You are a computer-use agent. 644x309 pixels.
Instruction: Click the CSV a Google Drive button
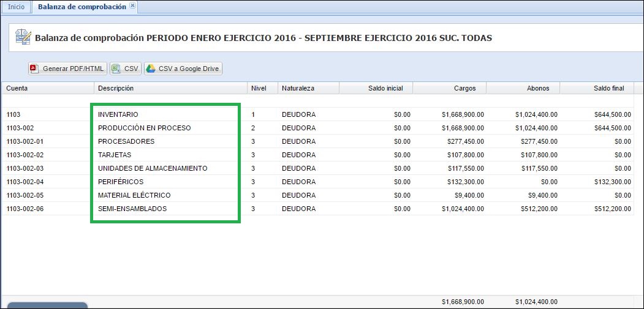[183, 69]
